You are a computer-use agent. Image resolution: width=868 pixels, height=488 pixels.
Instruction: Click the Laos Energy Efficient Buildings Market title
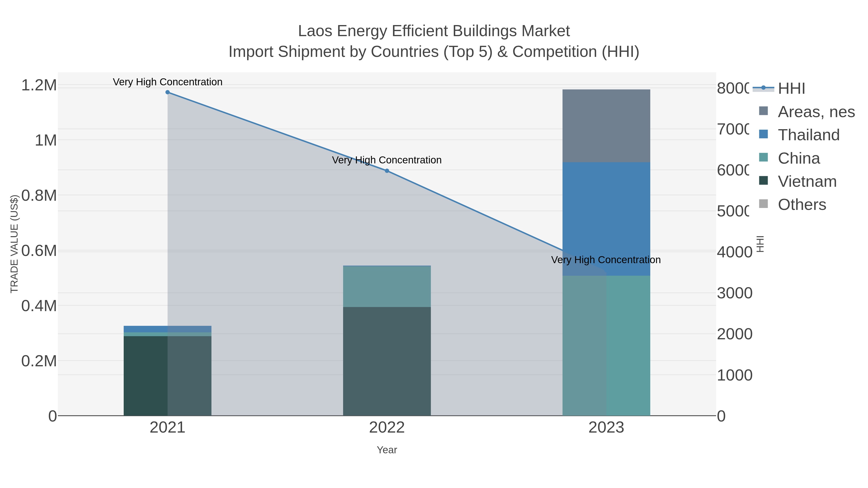tap(434, 31)
